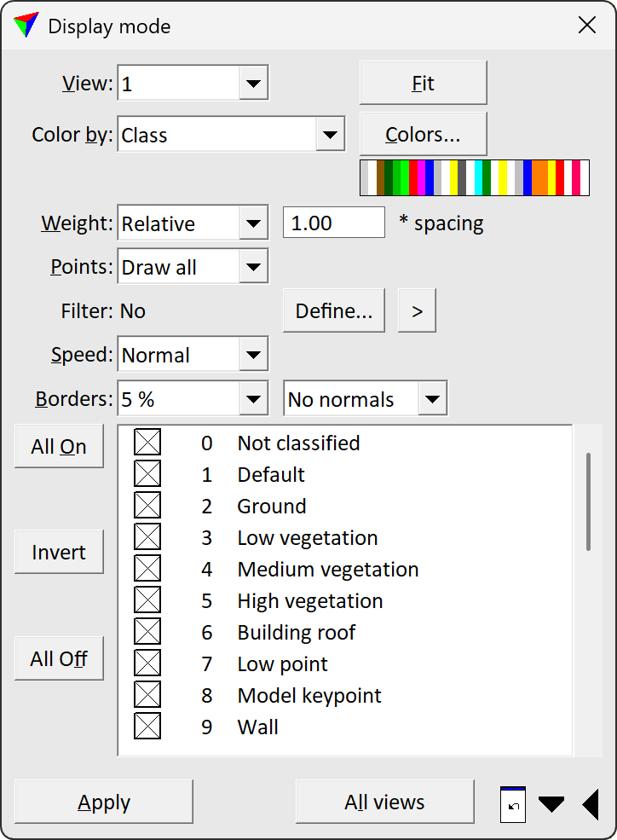Viewport: 617px width, 840px height.
Task: Select the Model keypoint row text
Action: click(309, 696)
